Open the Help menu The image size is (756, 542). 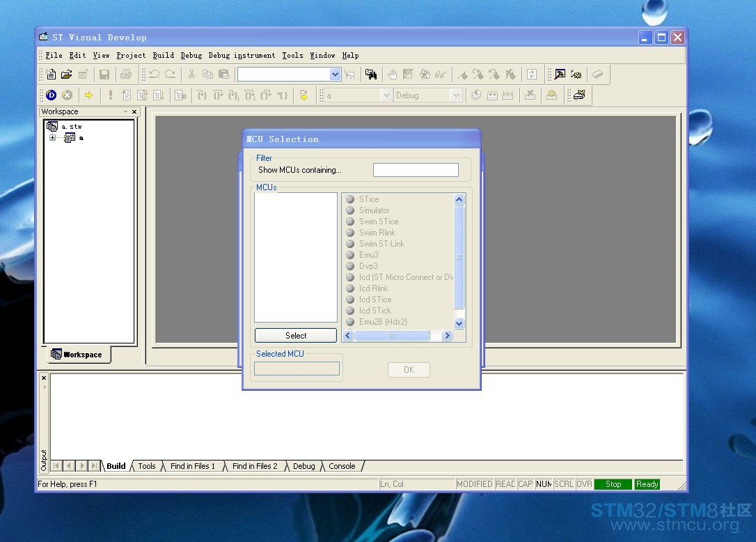tap(351, 56)
